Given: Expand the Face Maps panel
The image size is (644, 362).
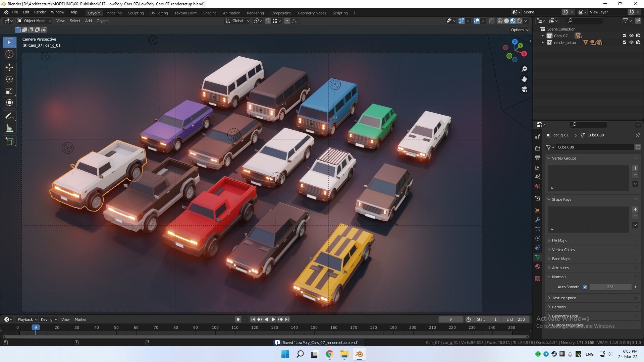Looking at the screenshot, I should click(x=593, y=259).
